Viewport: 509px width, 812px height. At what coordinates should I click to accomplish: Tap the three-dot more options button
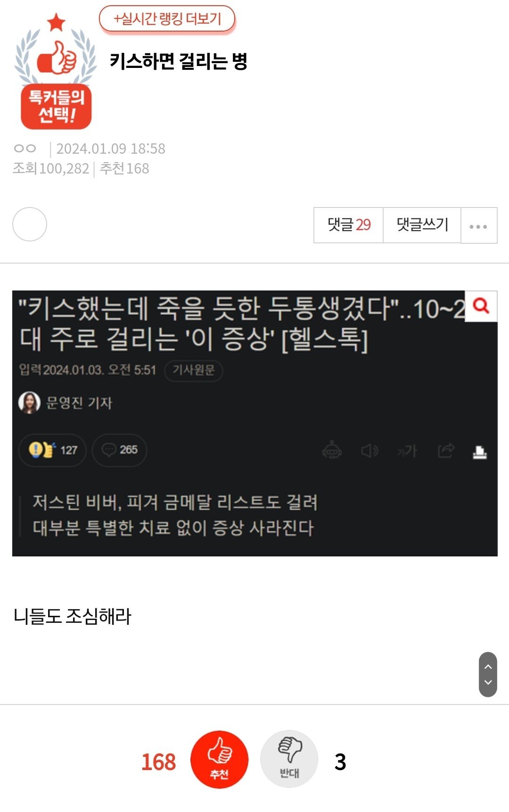pos(479,226)
